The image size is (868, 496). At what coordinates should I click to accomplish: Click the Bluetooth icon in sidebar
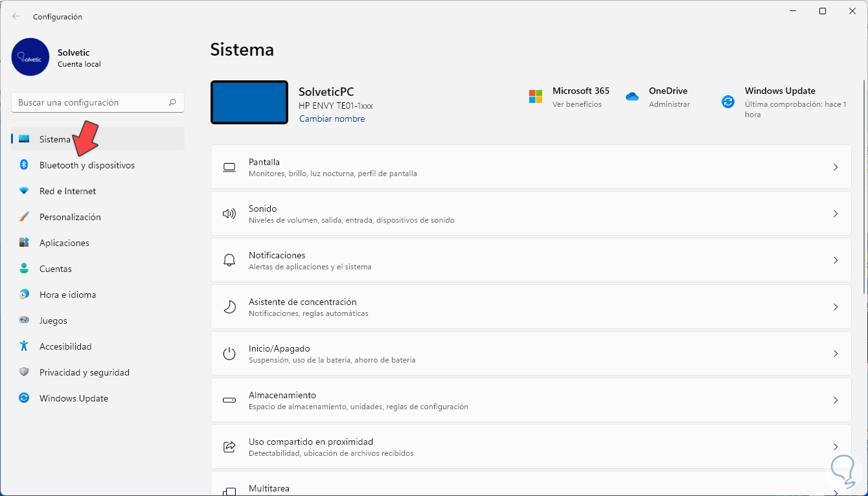coord(24,165)
